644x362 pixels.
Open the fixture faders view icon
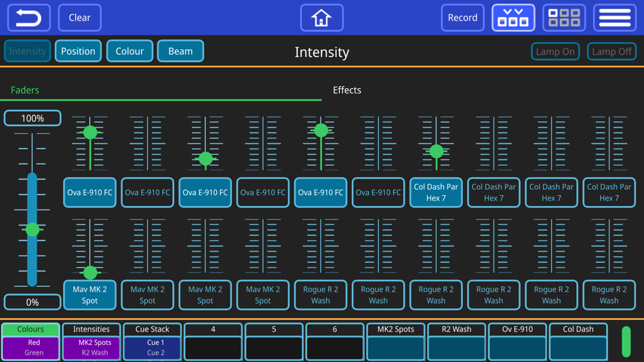[x=513, y=18]
